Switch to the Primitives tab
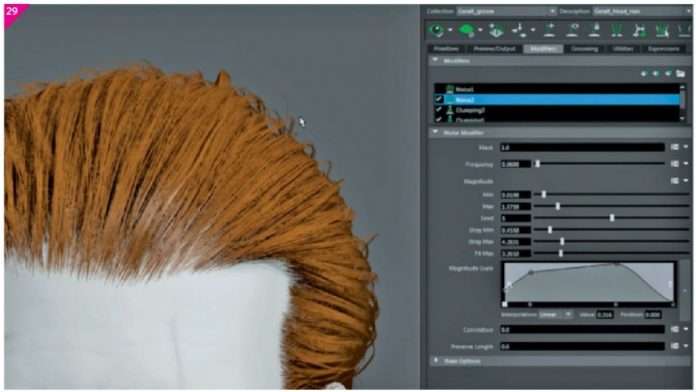Viewport: 696px width, 392px height. point(446,49)
